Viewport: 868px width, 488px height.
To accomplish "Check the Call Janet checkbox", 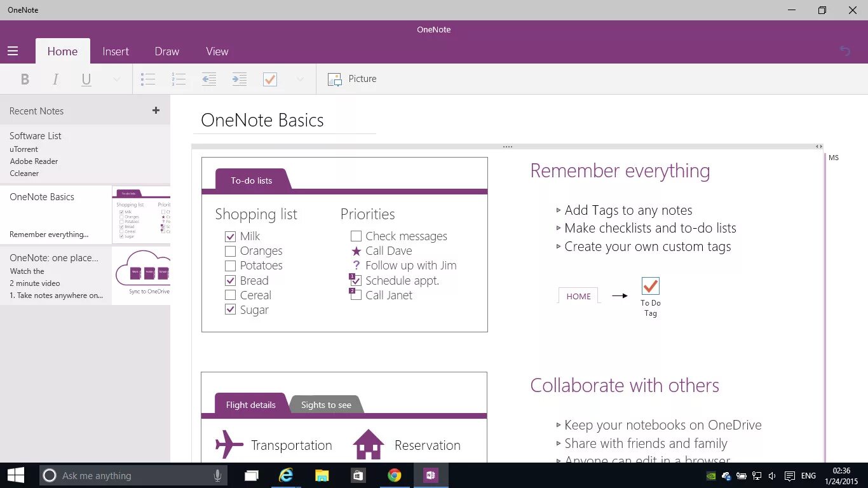I will tap(356, 295).
